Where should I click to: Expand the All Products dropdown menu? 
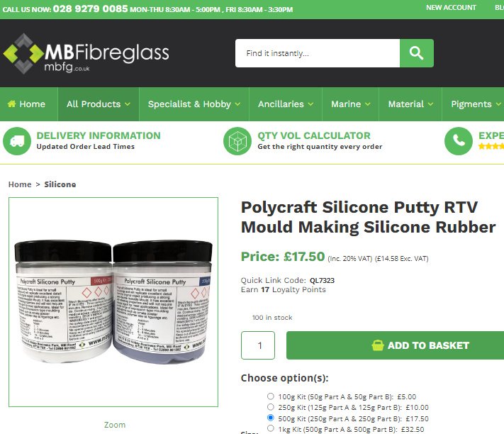(99, 104)
